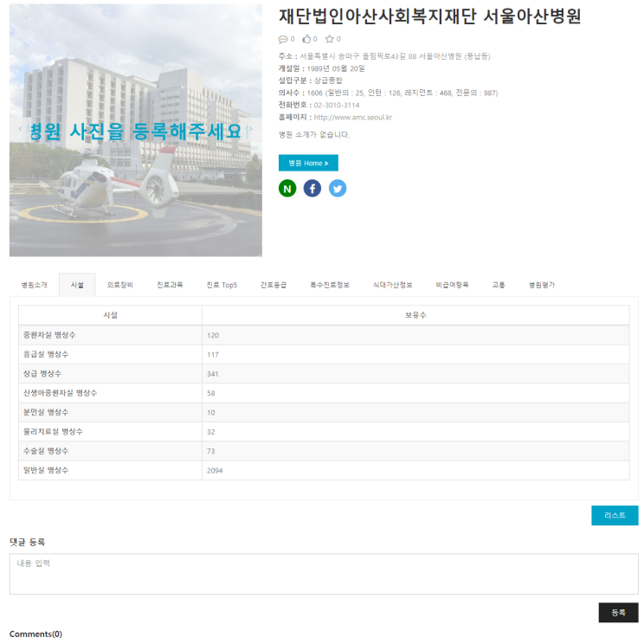644x644 pixels.
Task: Switch to the 의료장비 tab
Action: coord(120,285)
